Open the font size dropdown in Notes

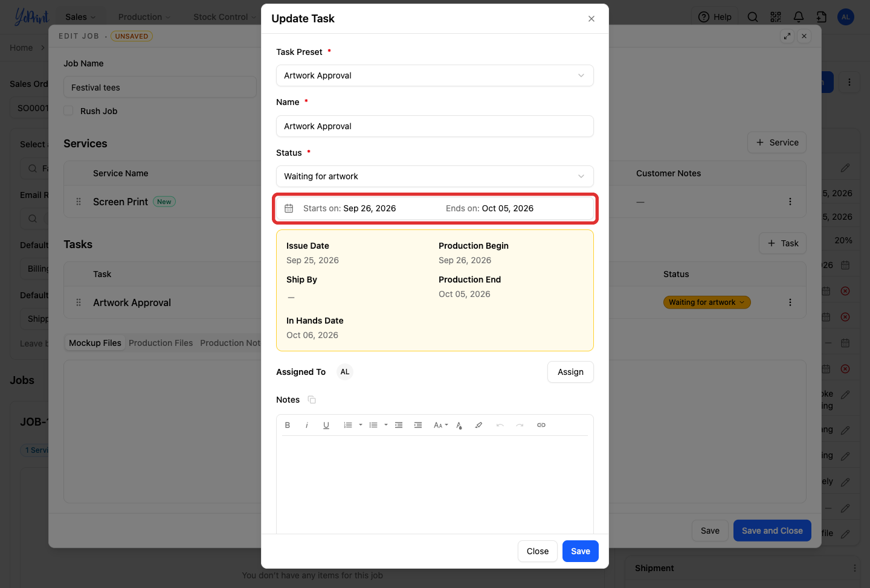click(441, 425)
